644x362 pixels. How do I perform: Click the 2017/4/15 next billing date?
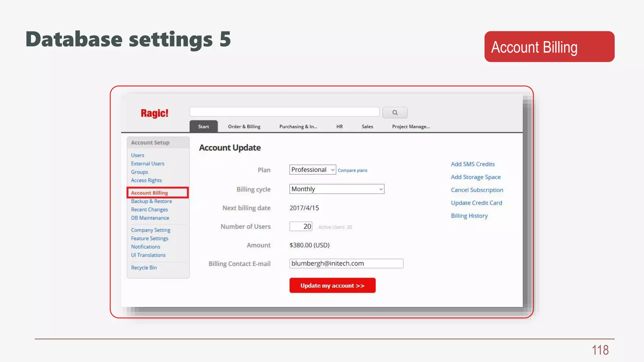point(304,208)
